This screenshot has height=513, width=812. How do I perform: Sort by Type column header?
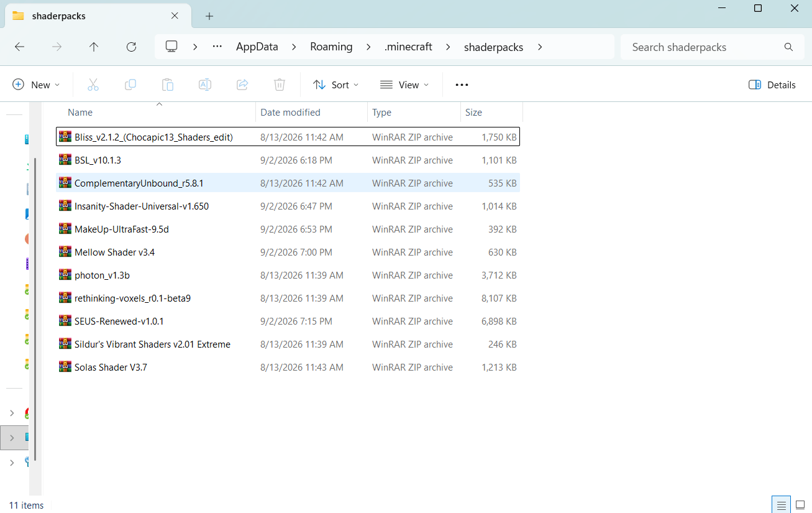tap(381, 113)
